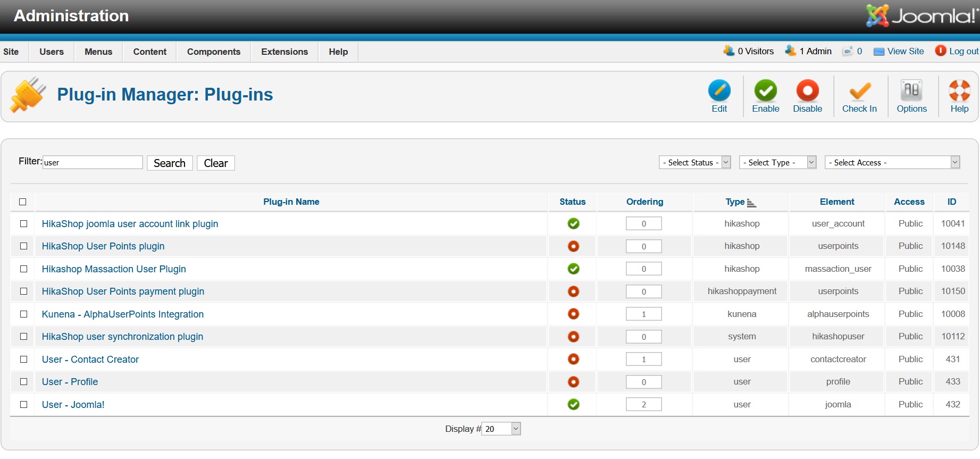Screen dimensions: 980x459
Task: Check the HikaShop User Points plugin row
Action: click(x=23, y=246)
